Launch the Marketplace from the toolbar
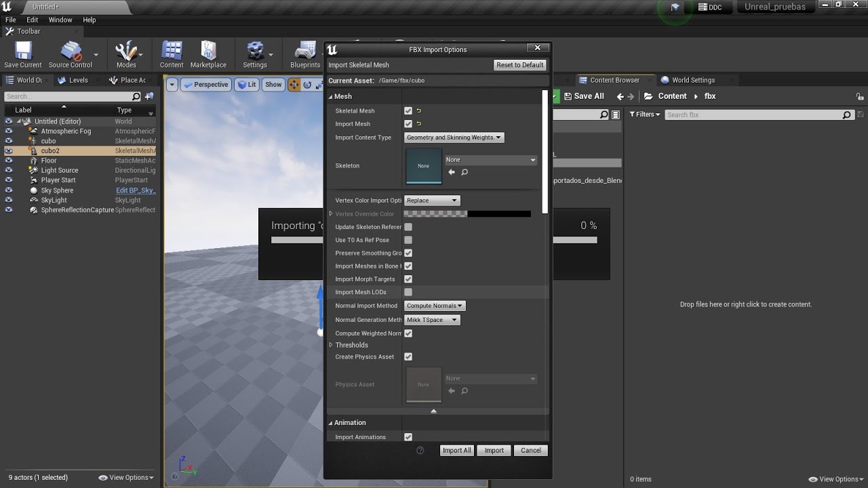This screenshot has height=488, width=868. click(x=208, y=54)
